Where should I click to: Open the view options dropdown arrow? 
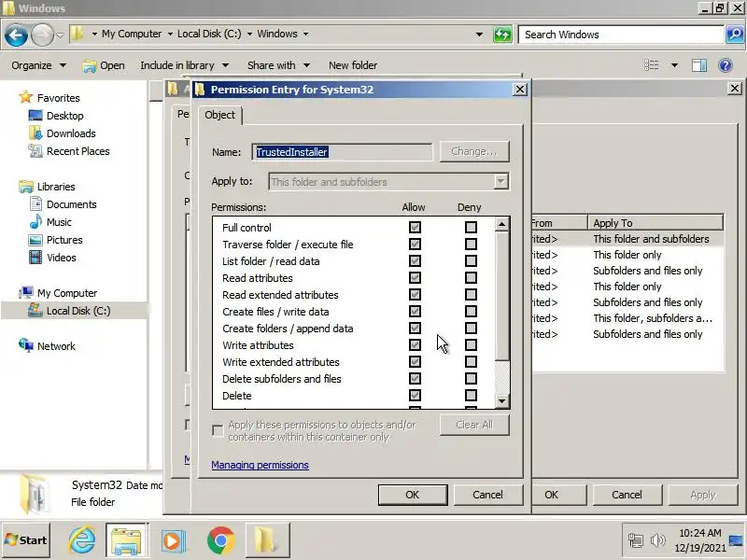674,65
